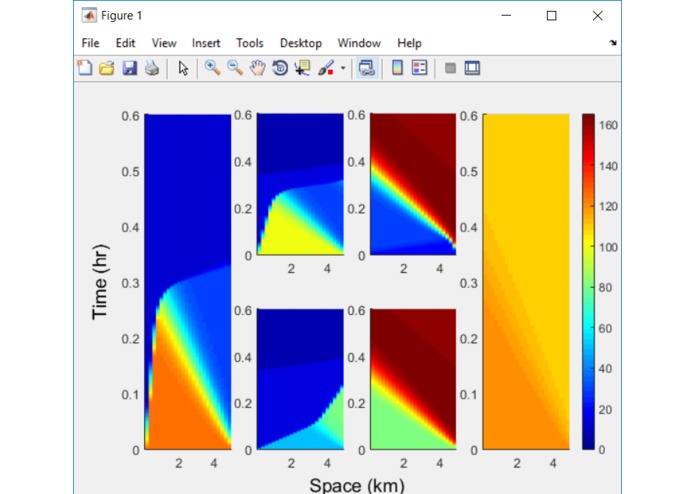Click the tall orange-yellow heatmap subplot
Image resolution: width=695 pixels, height=494 pixels.
point(526,282)
